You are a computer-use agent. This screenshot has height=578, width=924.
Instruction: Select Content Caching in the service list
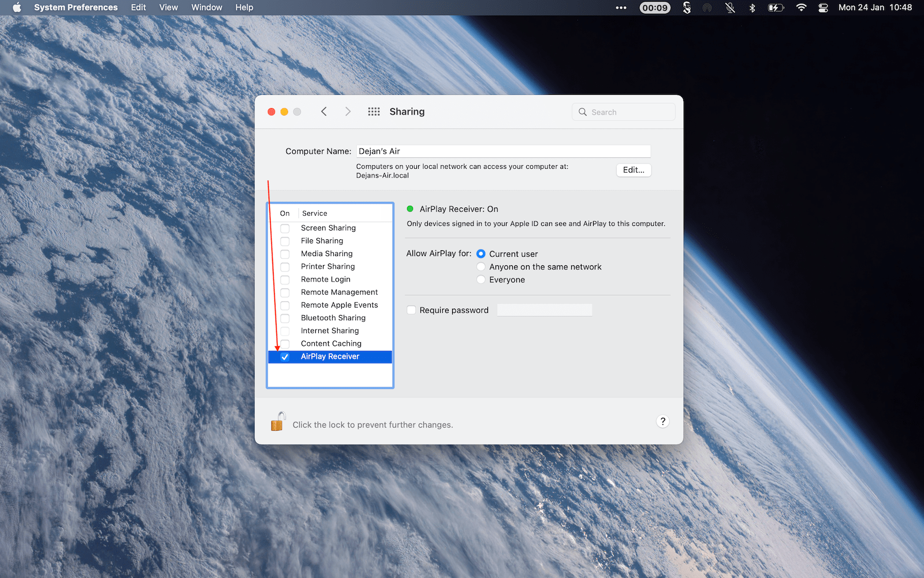point(330,343)
